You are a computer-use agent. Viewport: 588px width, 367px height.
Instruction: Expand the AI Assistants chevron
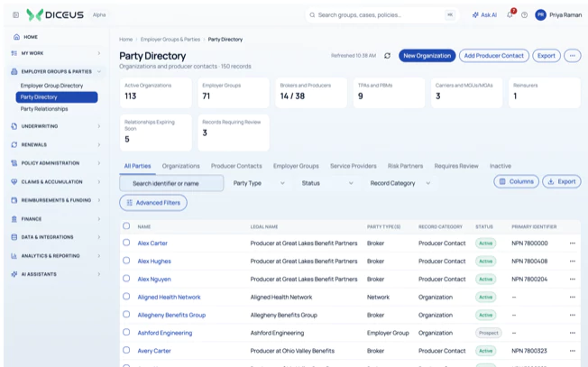click(99, 274)
